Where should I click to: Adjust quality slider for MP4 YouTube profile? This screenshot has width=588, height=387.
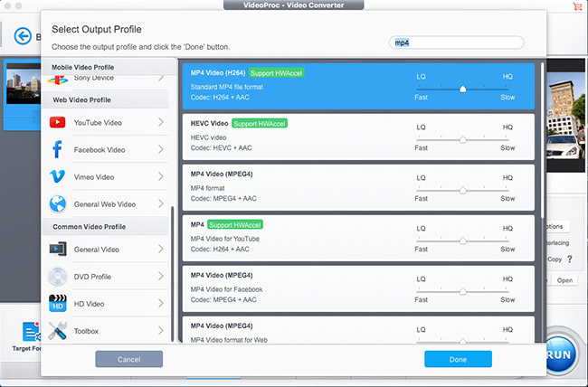point(463,241)
